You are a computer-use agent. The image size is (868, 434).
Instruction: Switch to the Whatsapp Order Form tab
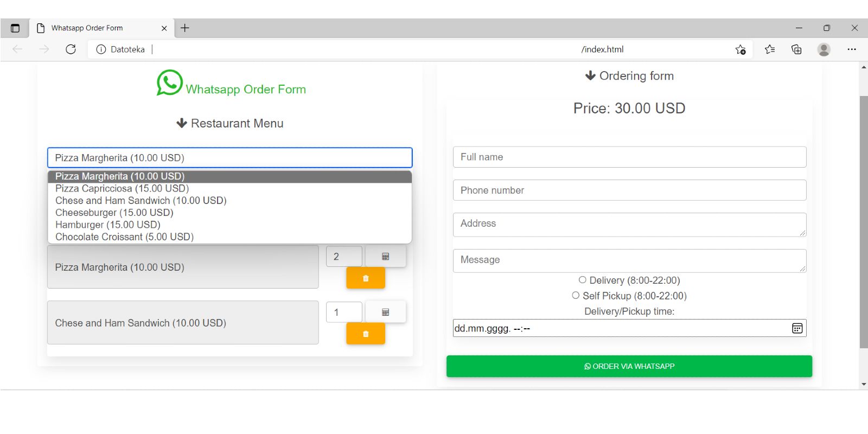click(x=87, y=28)
